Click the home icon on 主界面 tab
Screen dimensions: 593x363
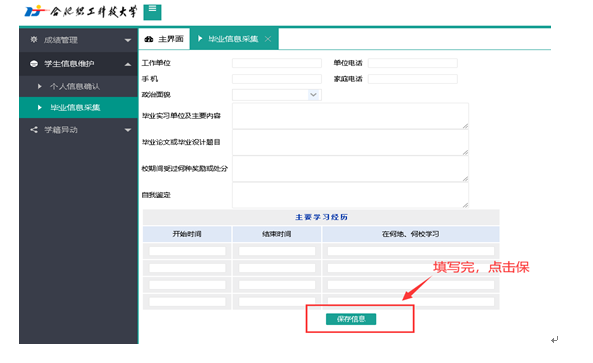pyautogui.click(x=149, y=39)
